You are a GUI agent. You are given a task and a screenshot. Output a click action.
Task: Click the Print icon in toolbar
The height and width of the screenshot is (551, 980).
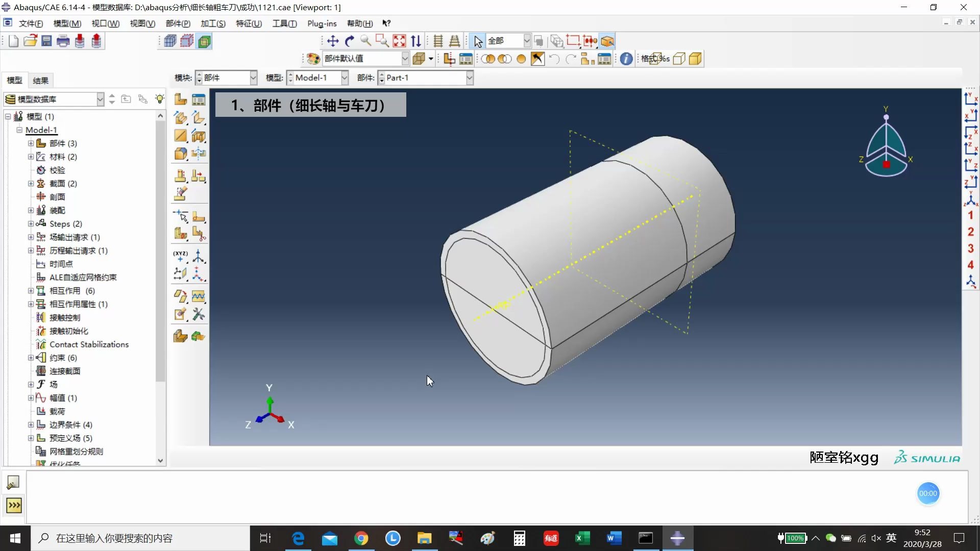tap(63, 41)
